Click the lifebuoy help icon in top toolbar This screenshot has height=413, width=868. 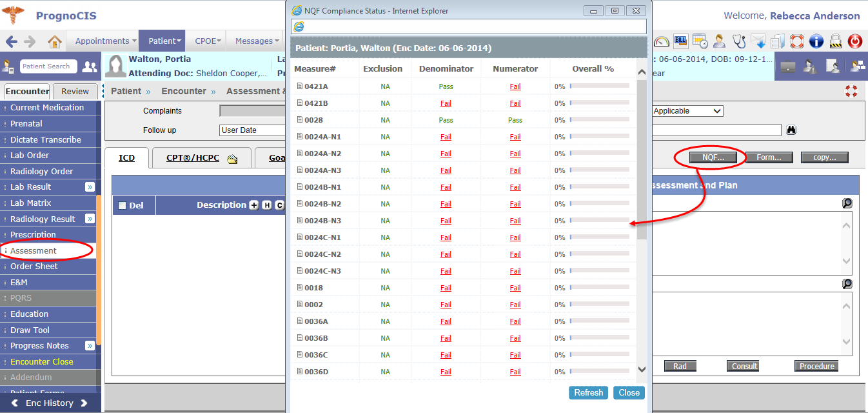797,41
